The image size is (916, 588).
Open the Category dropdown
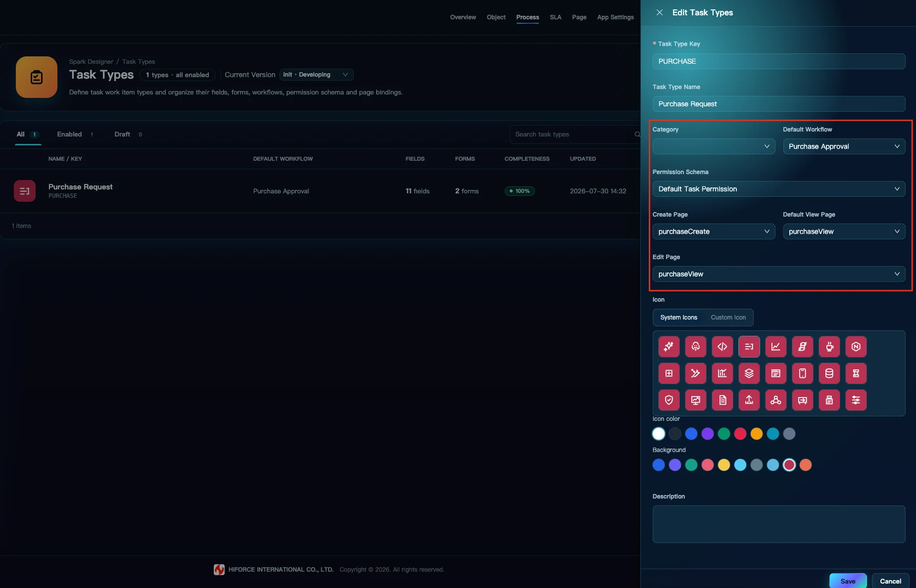click(714, 146)
